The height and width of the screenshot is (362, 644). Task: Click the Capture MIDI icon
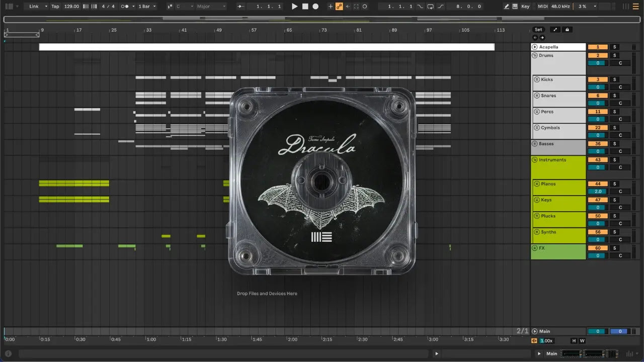[356, 7]
